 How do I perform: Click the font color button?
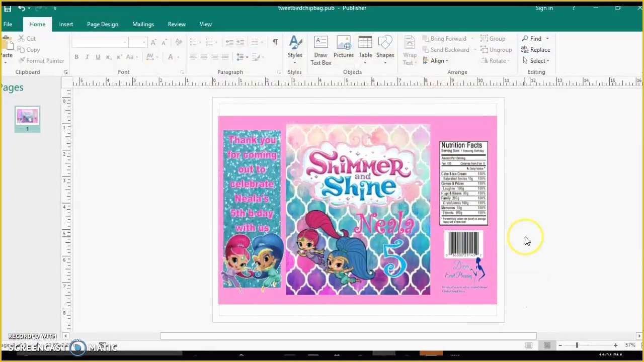171,57
